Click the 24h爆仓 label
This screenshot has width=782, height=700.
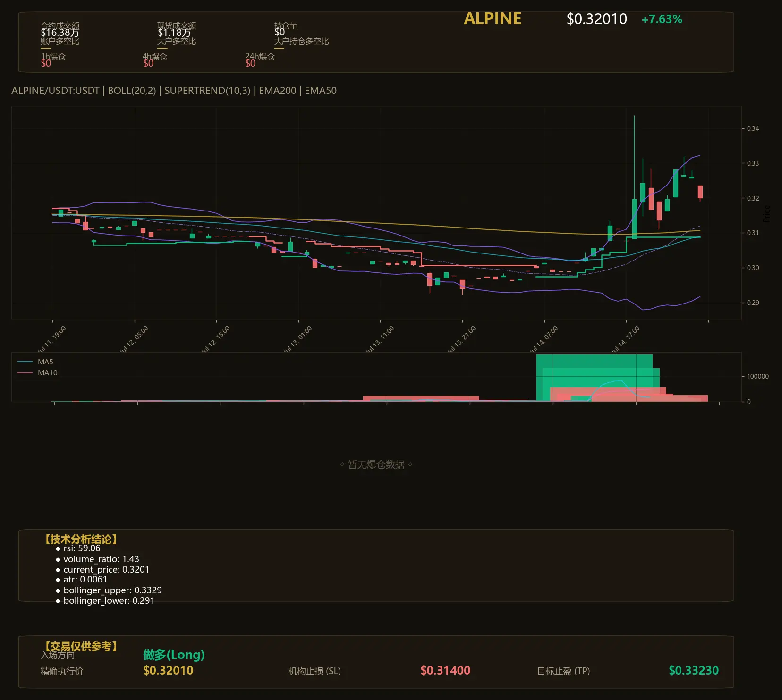tap(260, 57)
